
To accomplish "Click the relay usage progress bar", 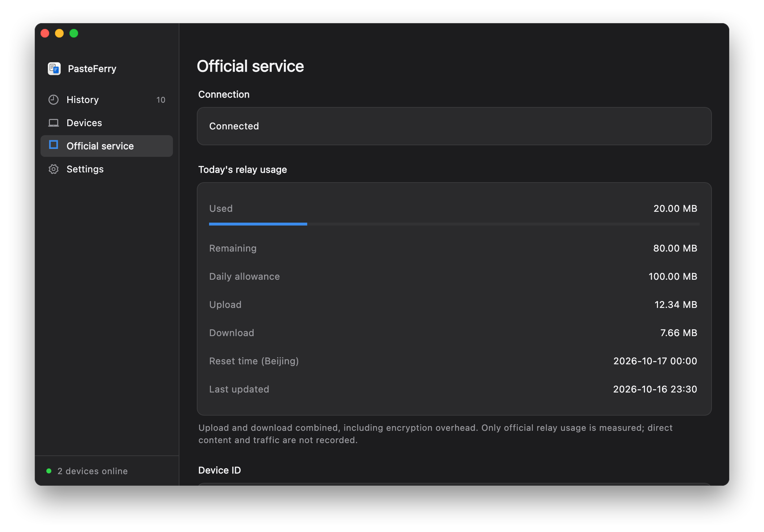I will click(454, 224).
